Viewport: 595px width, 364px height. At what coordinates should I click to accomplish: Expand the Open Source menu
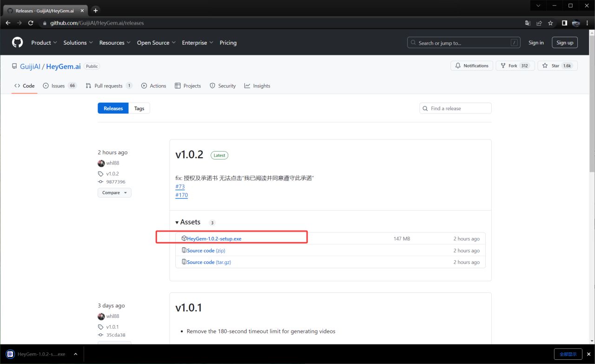click(x=156, y=43)
